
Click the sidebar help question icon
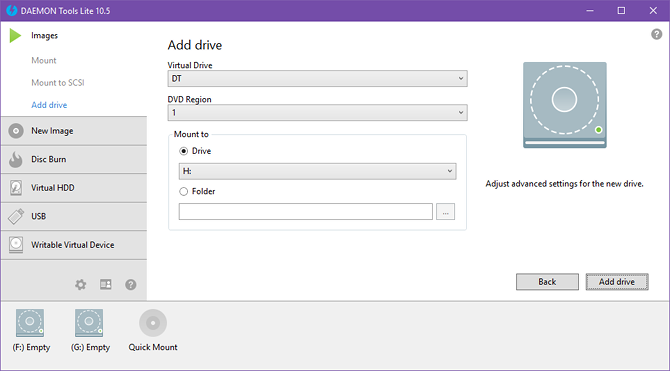131,284
